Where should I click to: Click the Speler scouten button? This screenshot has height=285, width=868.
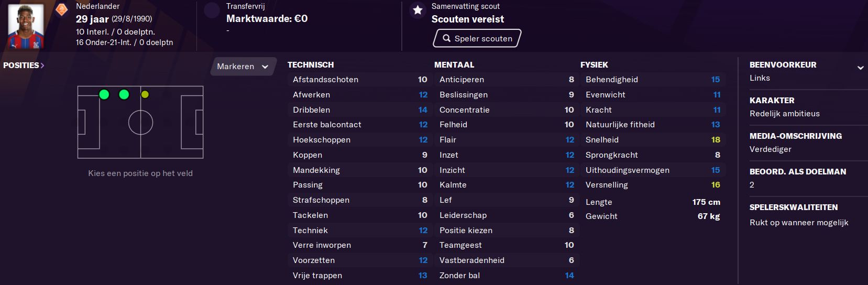(x=477, y=38)
